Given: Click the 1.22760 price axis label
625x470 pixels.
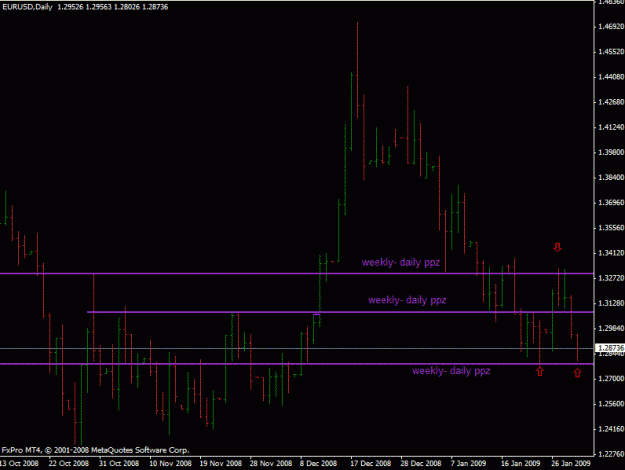Looking at the screenshot, I should pos(611,454).
